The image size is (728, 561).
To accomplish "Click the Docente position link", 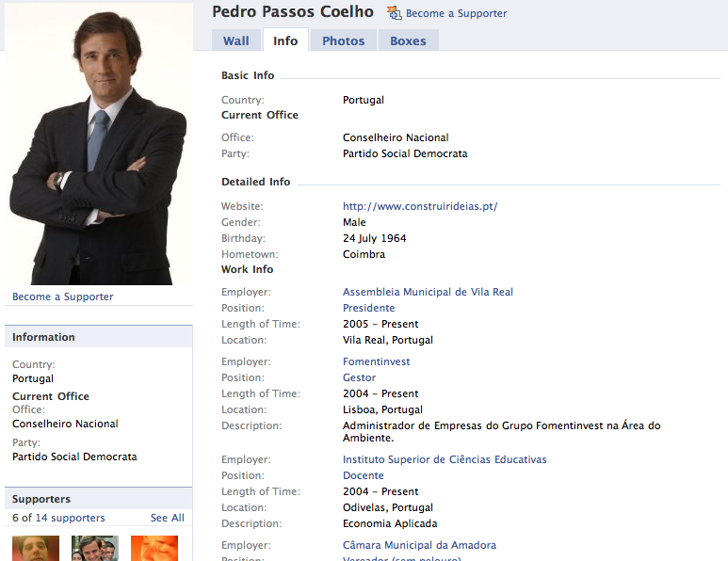I will [x=363, y=476].
